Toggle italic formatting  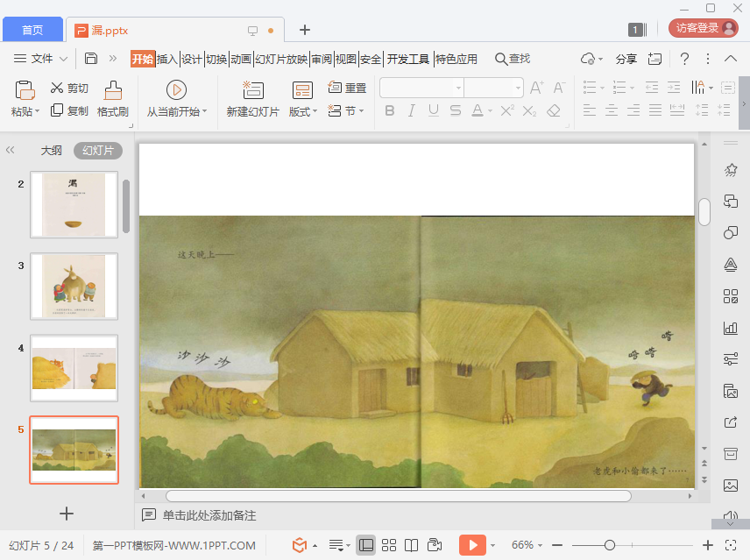pos(411,111)
